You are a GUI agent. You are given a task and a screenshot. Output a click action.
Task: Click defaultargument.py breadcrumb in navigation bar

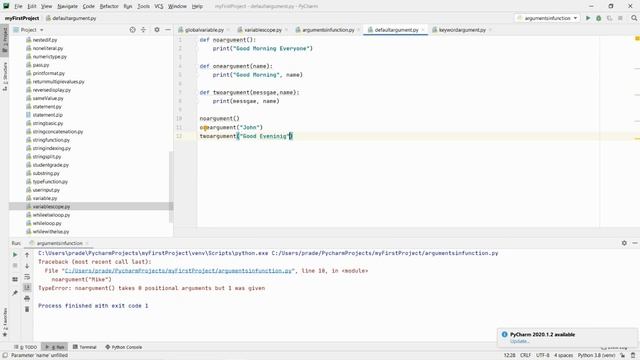coord(71,18)
